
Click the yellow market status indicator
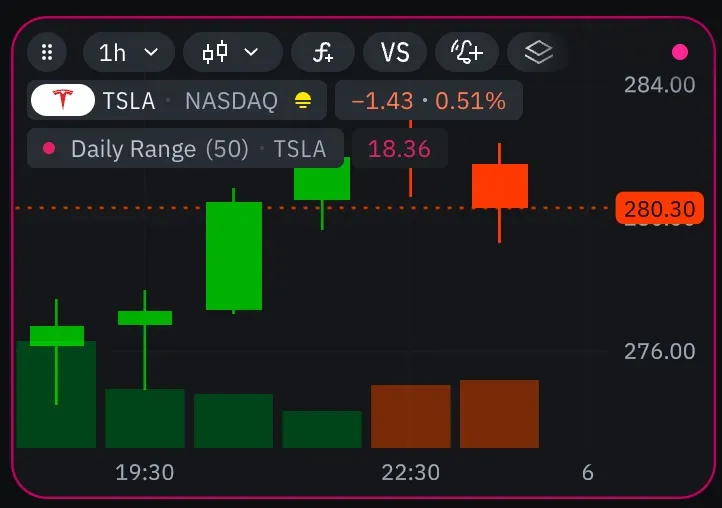tap(303, 100)
